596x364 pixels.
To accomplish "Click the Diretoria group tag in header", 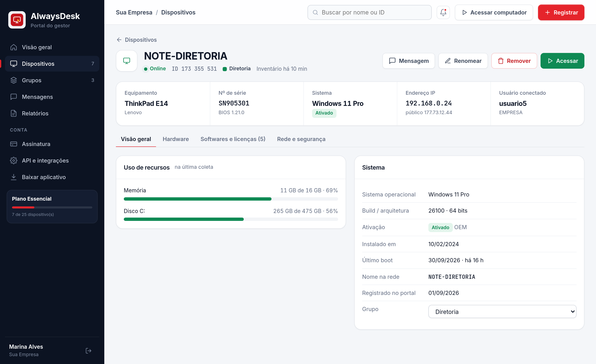I will [237, 69].
